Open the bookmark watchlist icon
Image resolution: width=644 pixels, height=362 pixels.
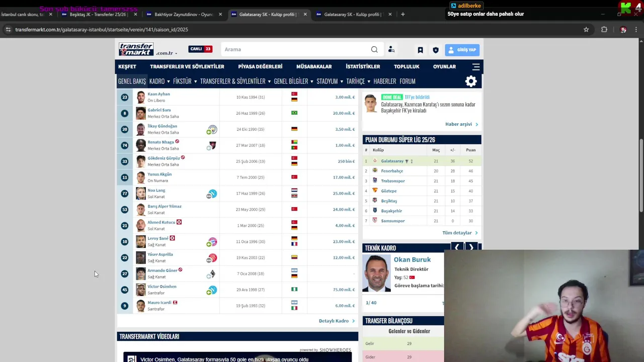click(x=420, y=50)
